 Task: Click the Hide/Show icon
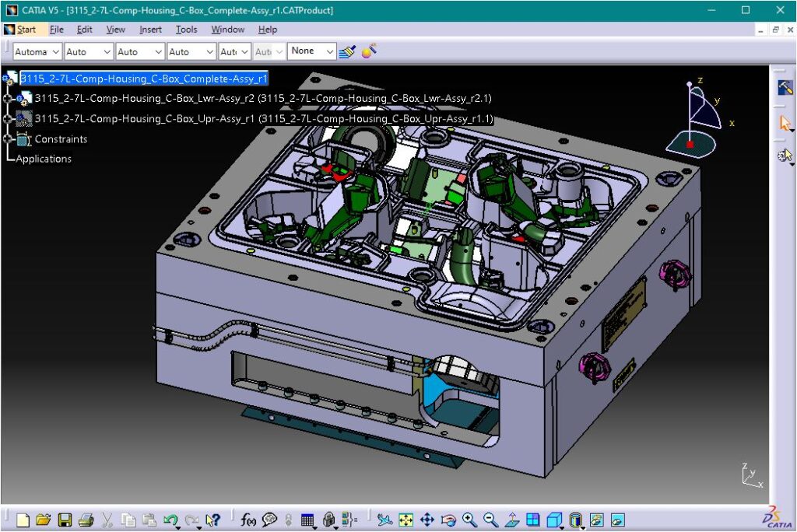click(x=596, y=520)
